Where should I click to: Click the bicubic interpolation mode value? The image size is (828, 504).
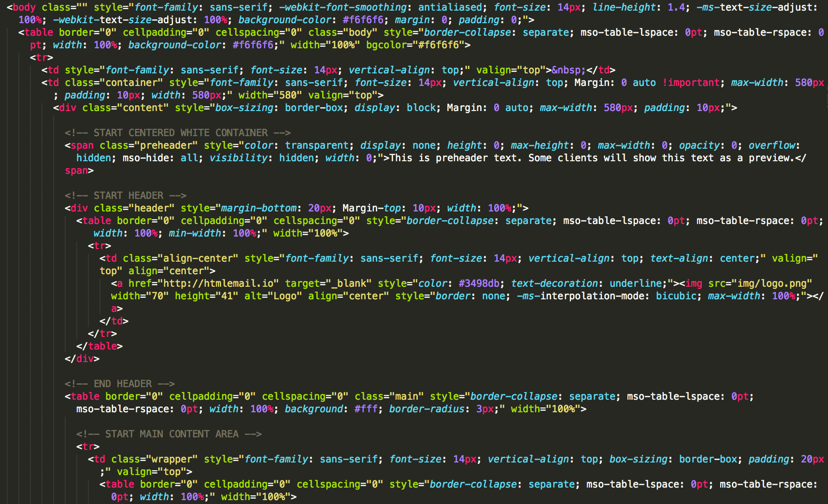pos(675,296)
